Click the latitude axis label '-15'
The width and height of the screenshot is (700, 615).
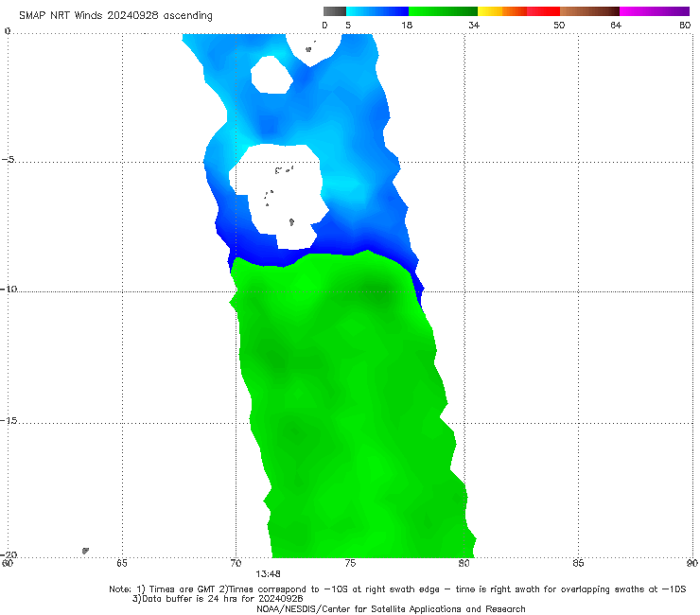[x=9, y=420]
